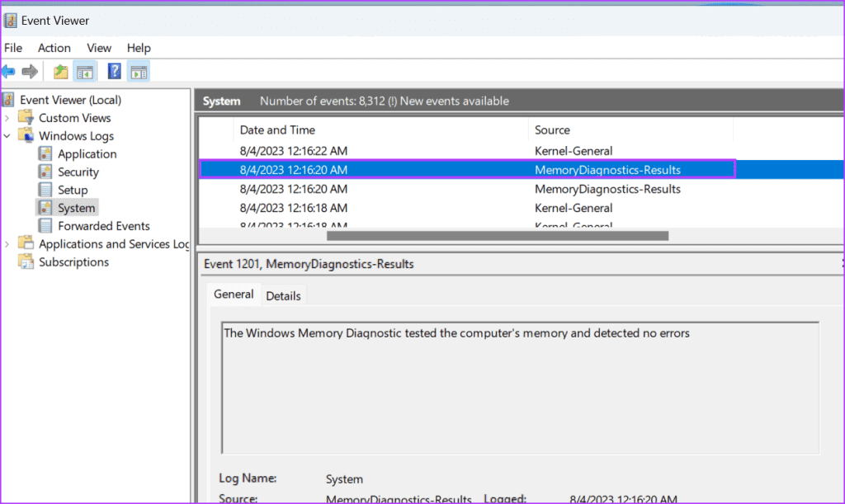Screen dimensions: 845x504
Task: Expand Applications and Services Logs node
Action: coord(7,244)
